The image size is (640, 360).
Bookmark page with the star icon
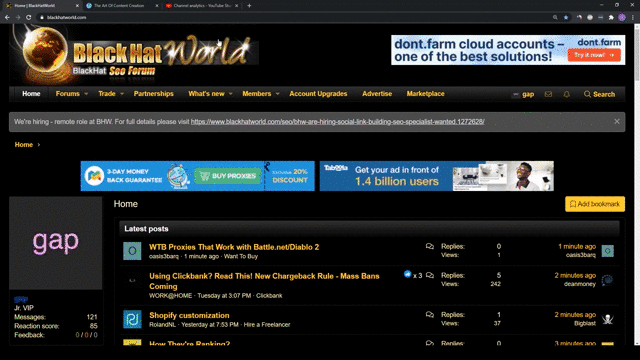pyautogui.click(x=566, y=18)
